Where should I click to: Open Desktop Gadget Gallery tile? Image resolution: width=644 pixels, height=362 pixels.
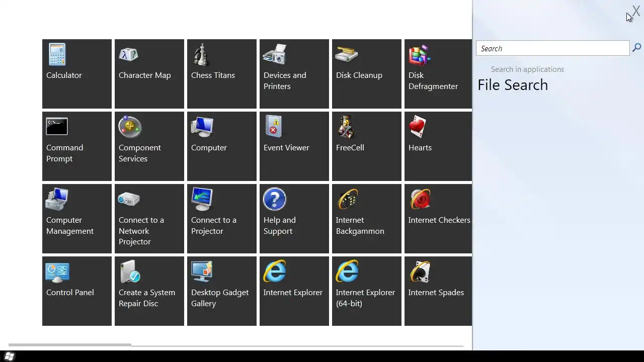pyautogui.click(x=222, y=291)
